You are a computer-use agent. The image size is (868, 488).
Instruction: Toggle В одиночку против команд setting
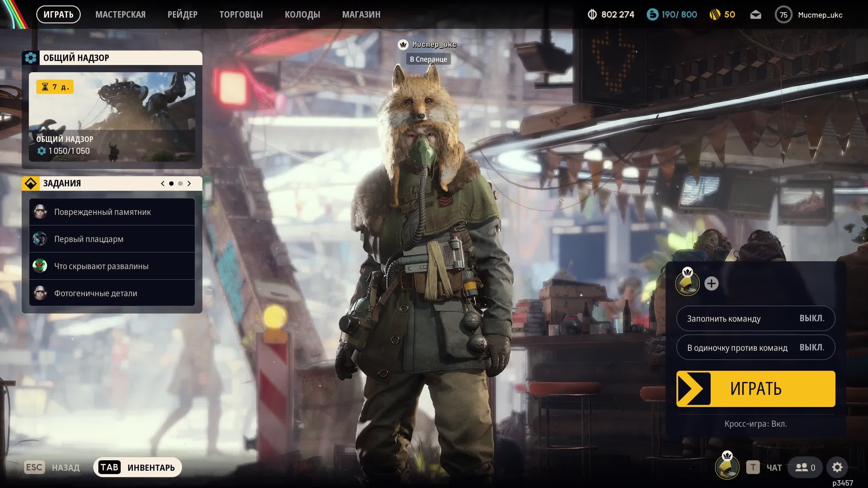pos(755,348)
